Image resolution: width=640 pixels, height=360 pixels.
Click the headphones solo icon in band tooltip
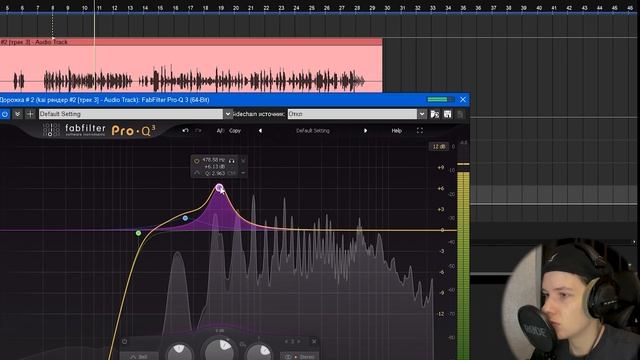(x=231, y=161)
